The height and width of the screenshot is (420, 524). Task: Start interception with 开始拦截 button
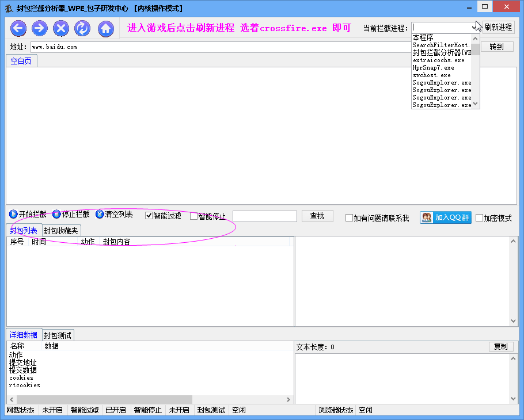pyautogui.click(x=28, y=214)
